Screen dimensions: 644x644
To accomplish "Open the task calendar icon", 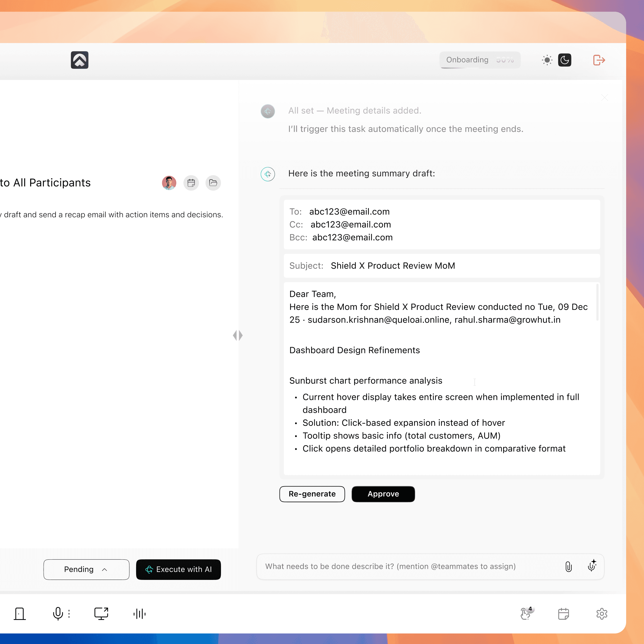I will click(191, 183).
